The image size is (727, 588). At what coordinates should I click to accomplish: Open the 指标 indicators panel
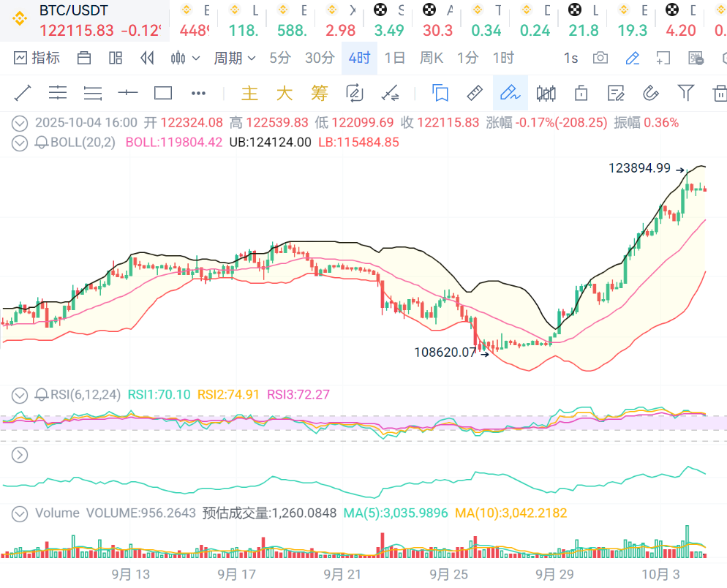click(x=37, y=58)
